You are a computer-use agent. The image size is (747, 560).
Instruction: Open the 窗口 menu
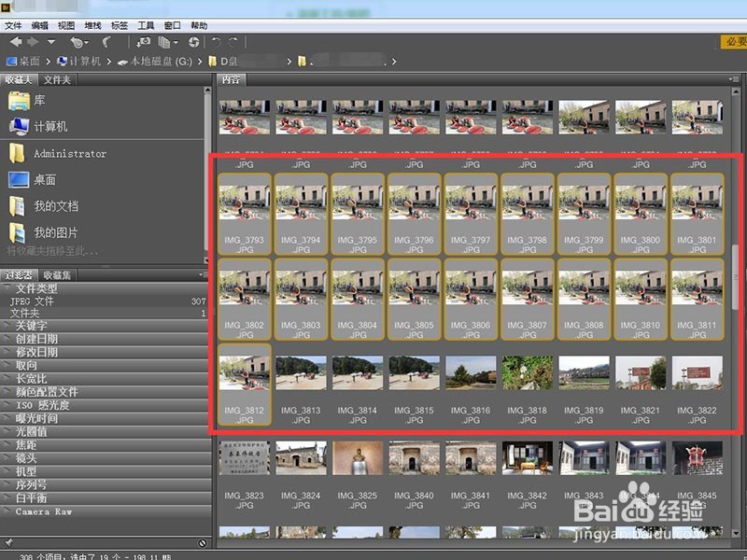(173, 25)
